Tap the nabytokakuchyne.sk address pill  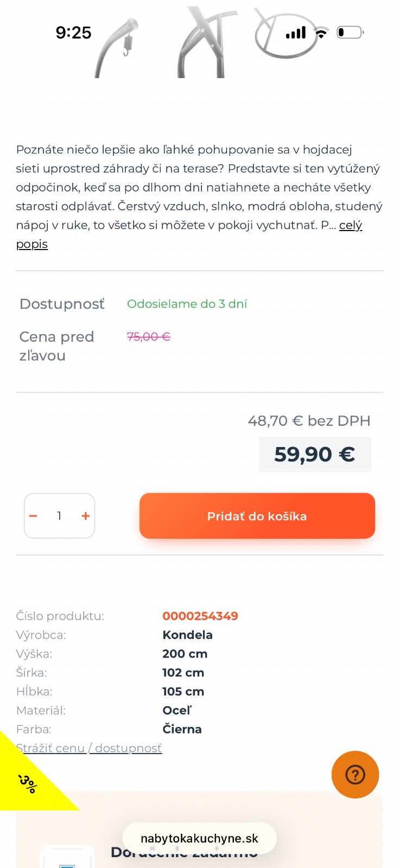[199, 838]
